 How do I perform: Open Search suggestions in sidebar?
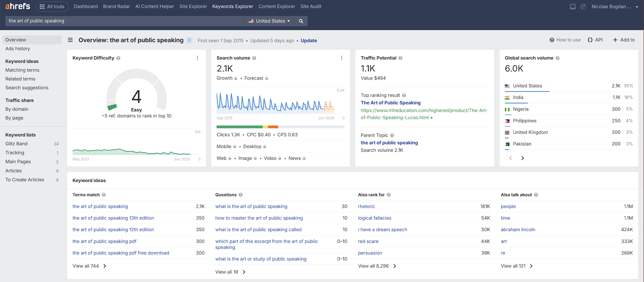(x=27, y=88)
